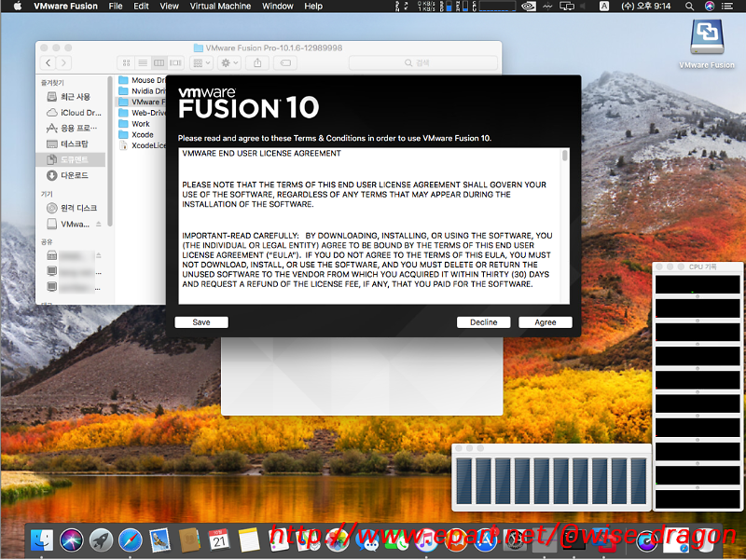Select Desktop (데스크탑) in Finder sidebar

tap(71, 144)
